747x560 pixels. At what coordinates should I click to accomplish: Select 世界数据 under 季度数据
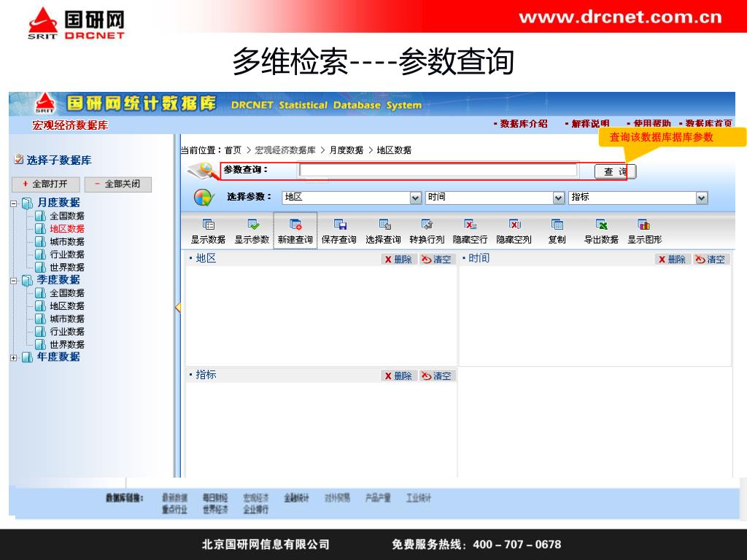point(66,345)
